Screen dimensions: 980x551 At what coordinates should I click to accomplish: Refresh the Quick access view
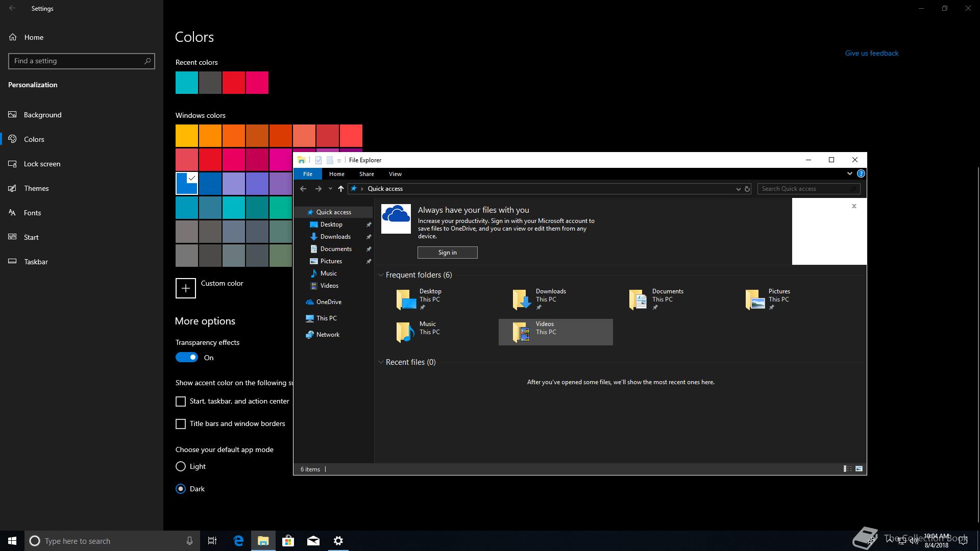747,189
